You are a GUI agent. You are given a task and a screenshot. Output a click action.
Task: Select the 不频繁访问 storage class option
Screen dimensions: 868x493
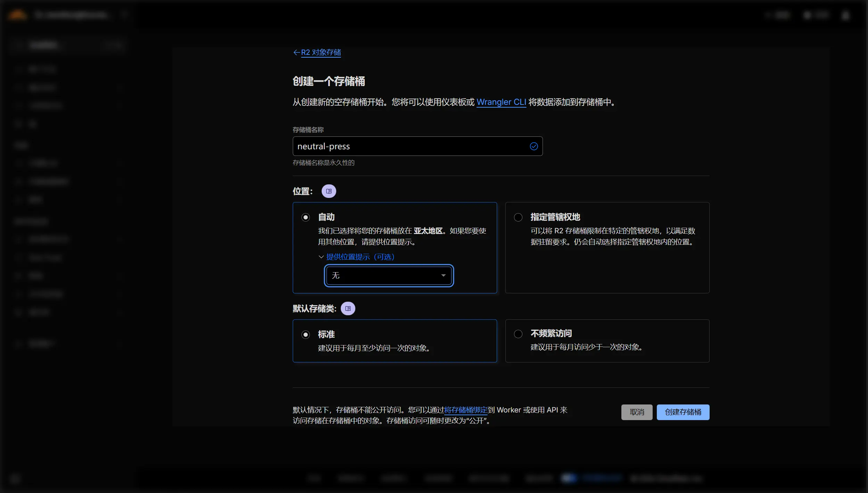tap(518, 334)
